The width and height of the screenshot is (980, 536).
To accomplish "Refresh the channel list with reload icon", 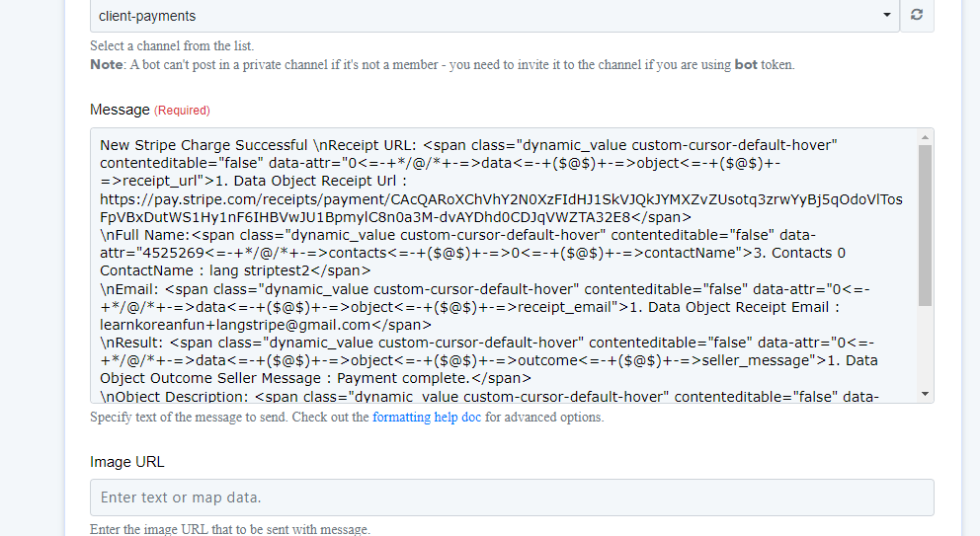I will pyautogui.click(x=916, y=15).
